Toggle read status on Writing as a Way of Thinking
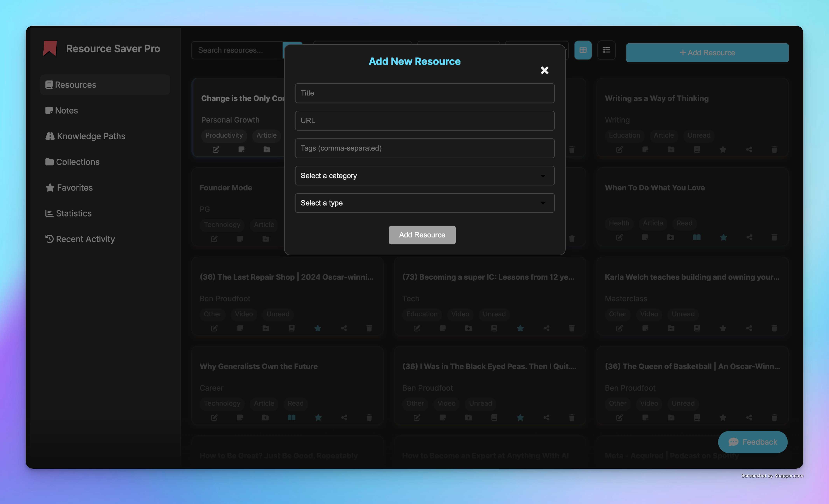The width and height of the screenshot is (829, 504). (697, 149)
